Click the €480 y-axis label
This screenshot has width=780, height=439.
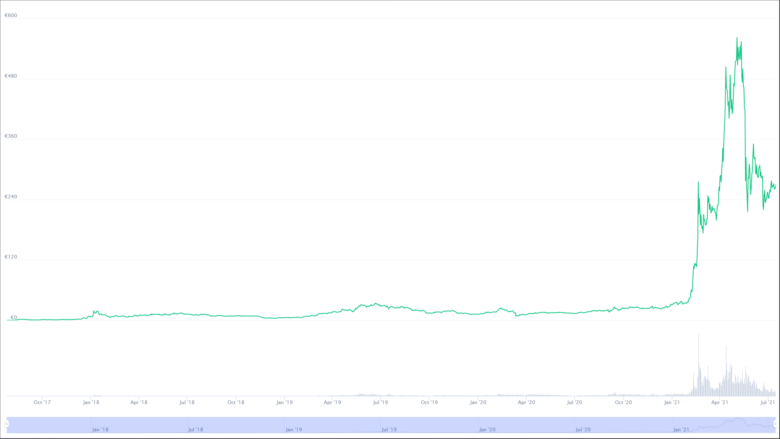10,76
